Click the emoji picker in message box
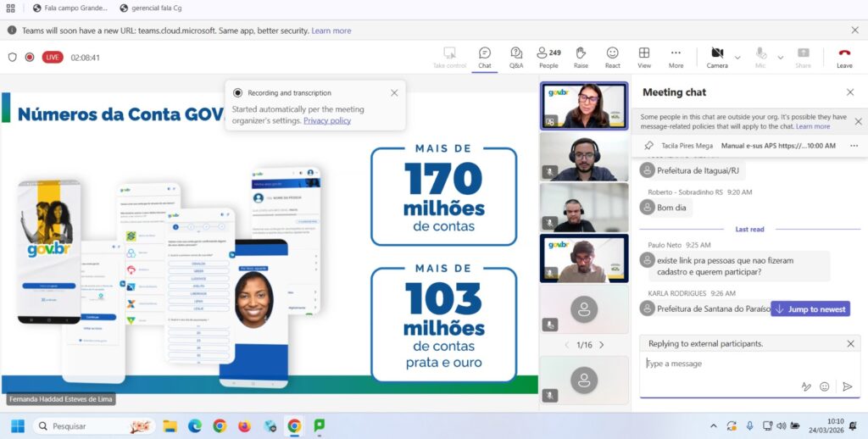Image resolution: width=868 pixels, height=439 pixels. [x=824, y=386]
